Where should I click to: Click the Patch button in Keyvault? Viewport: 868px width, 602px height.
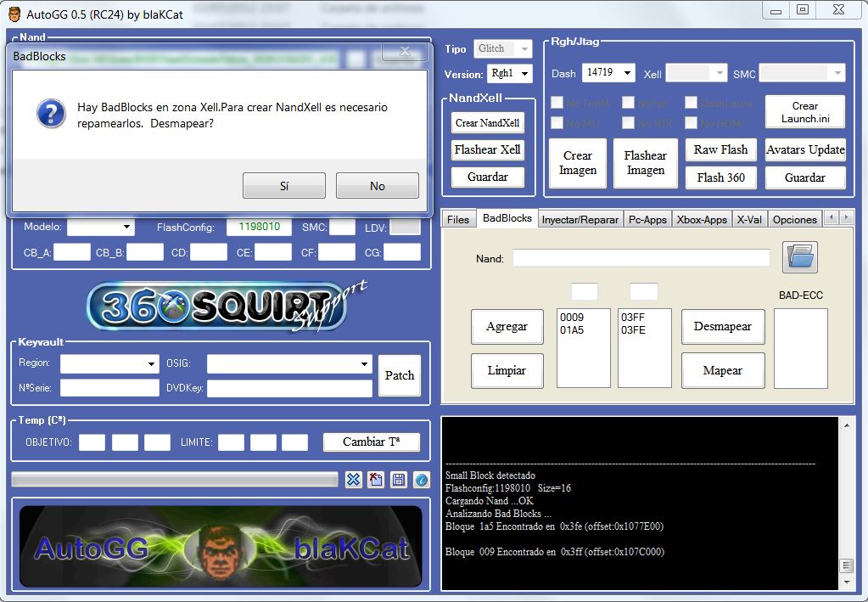[399, 375]
